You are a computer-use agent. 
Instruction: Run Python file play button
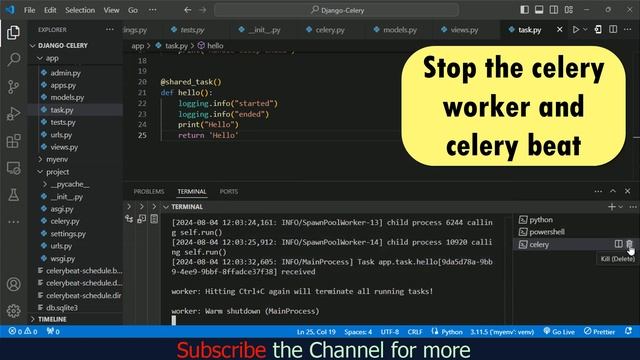(x=576, y=30)
